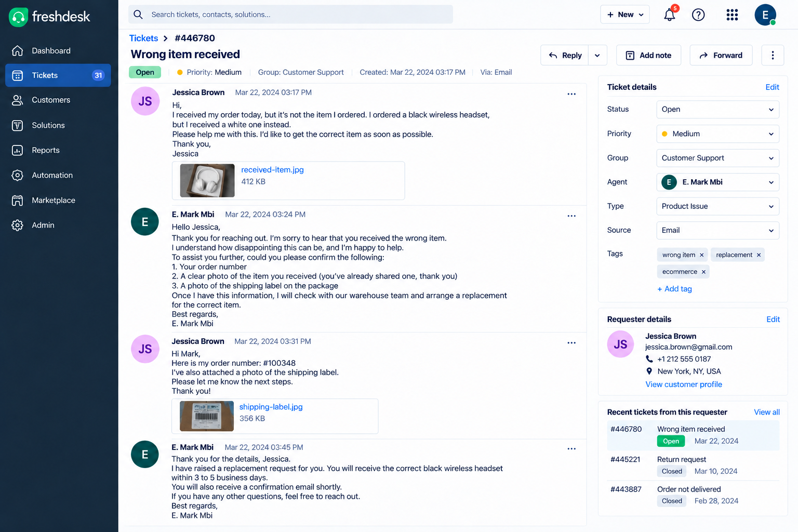The width and height of the screenshot is (798, 532).
Task: Open the user profile avatar menu
Action: pos(765,15)
